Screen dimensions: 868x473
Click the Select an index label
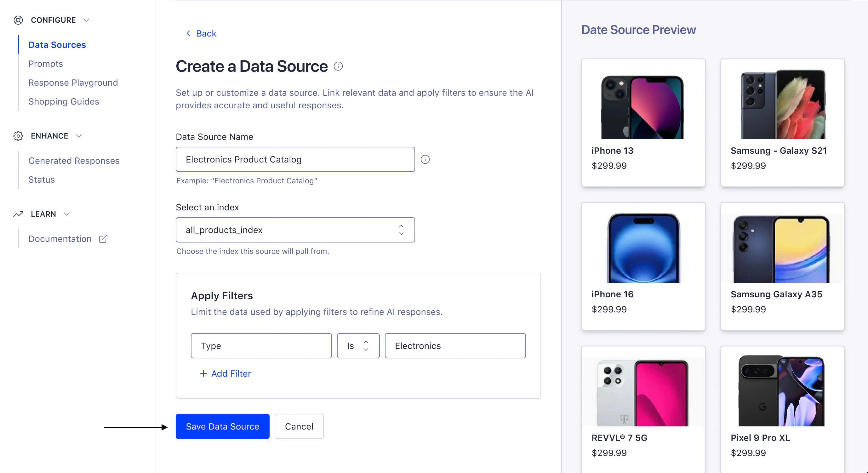coord(207,207)
